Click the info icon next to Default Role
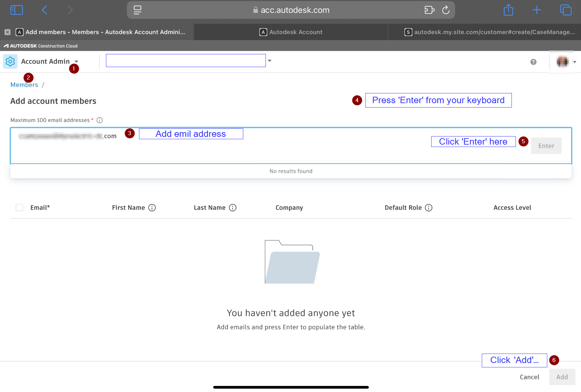This screenshot has height=392, width=581. tap(428, 208)
